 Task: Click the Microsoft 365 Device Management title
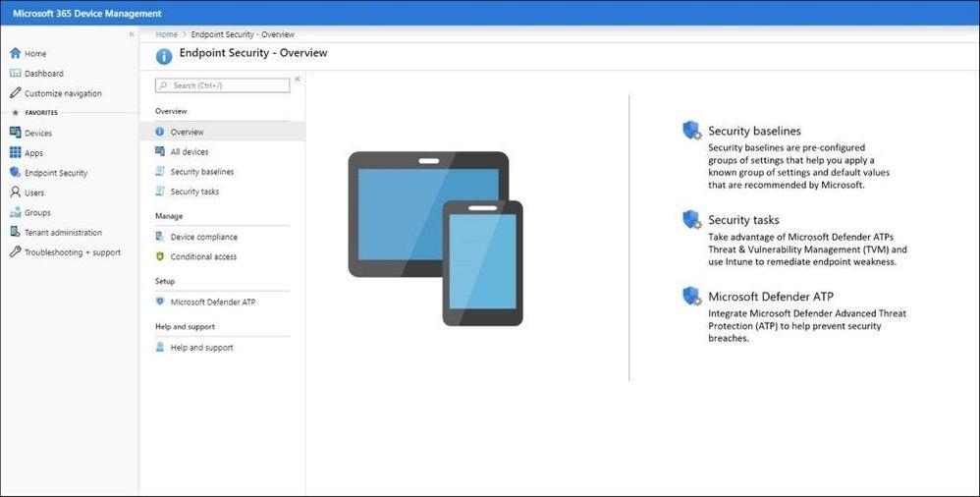[x=86, y=13]
